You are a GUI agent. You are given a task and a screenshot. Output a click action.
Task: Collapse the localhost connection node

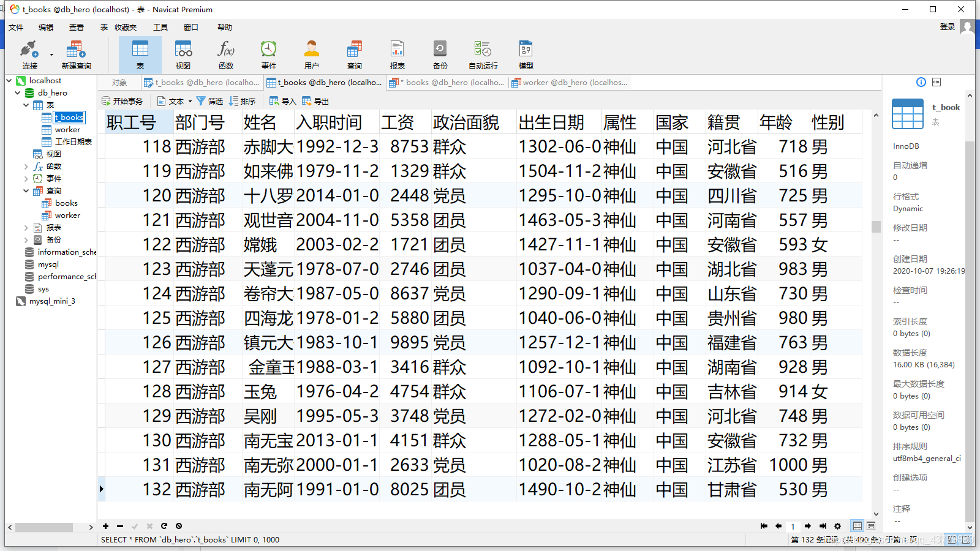pyautogui.click(x=9, y=80)
